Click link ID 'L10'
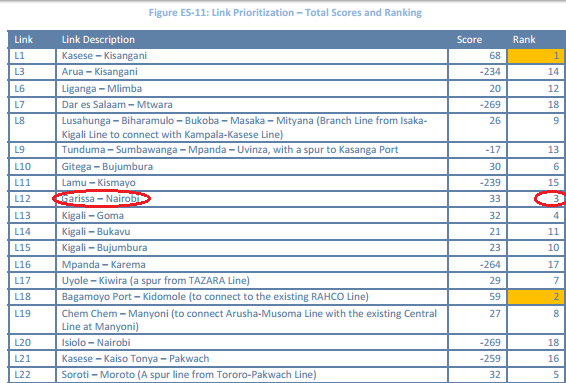 click(x=22, y=166)
